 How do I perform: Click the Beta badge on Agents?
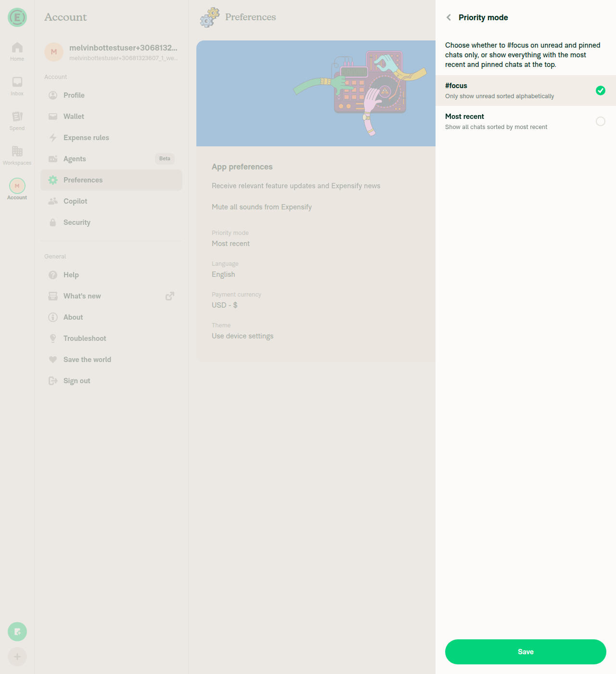(165, 159)
